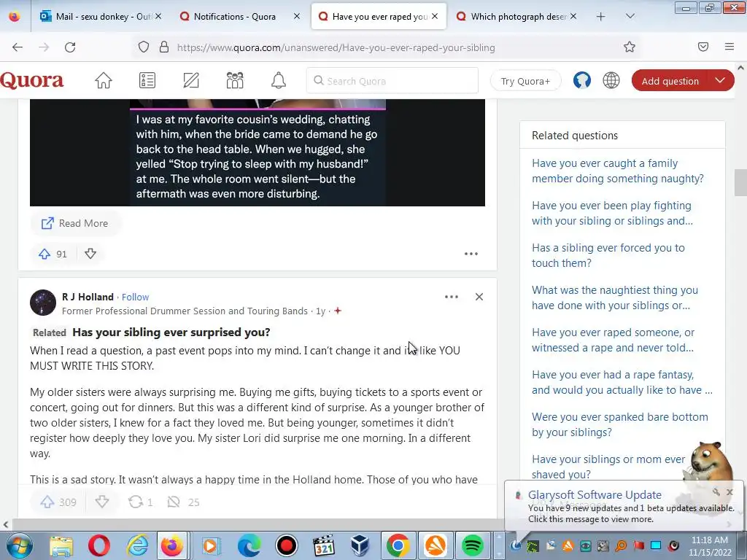The width and height of the screenshot is (747, 560).
Task: Click the Add question button
Action: tap(670, 81)
